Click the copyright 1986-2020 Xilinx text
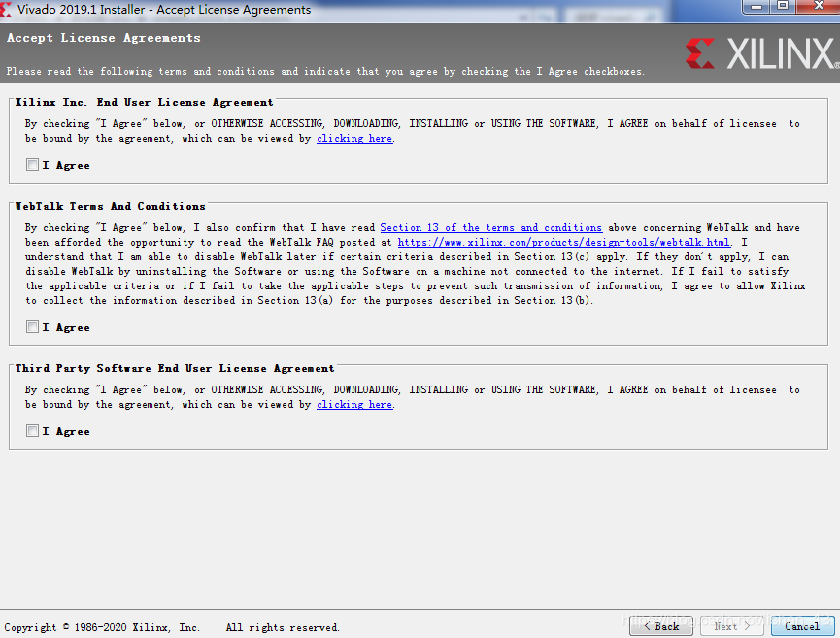840x638 pixels. [x=102, y=627]
